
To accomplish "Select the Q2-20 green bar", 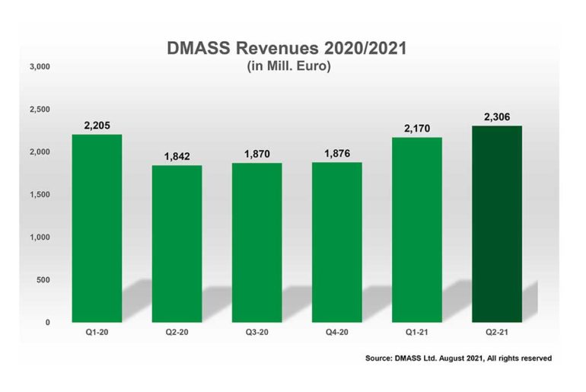I will coord(177,244).
